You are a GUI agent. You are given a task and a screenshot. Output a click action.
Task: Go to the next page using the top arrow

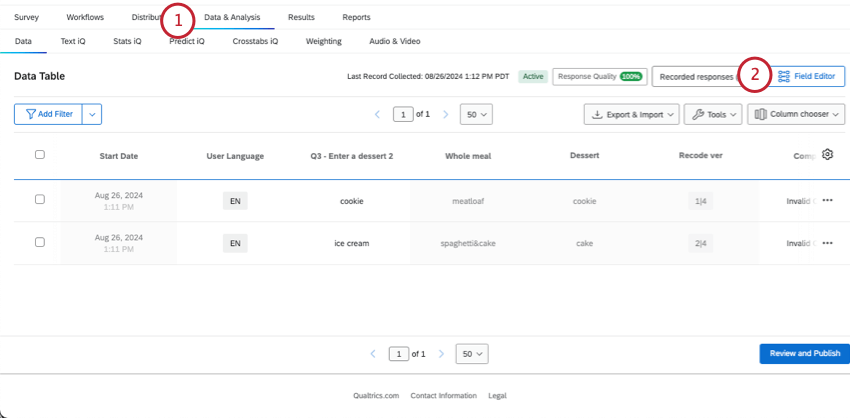[x=446, y=115]
